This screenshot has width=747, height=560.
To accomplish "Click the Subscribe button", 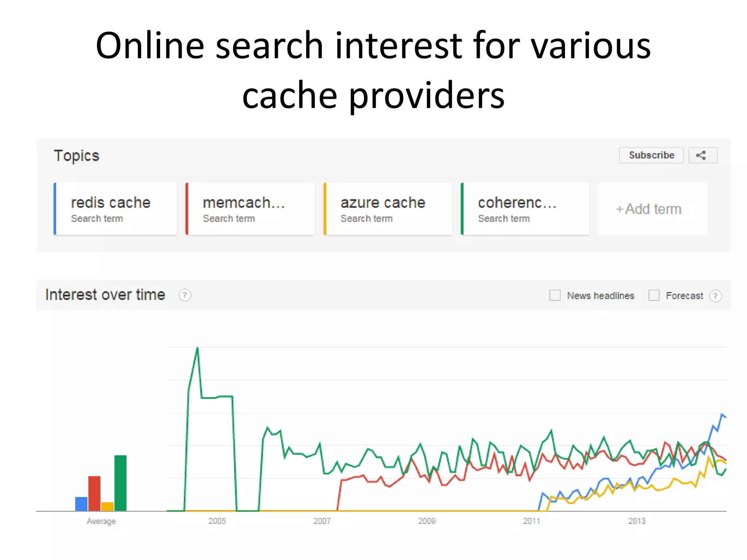I will click(651, 155).
